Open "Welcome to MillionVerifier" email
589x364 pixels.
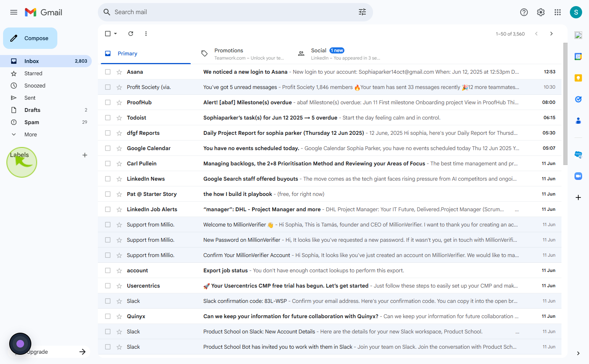click(329, 225)
